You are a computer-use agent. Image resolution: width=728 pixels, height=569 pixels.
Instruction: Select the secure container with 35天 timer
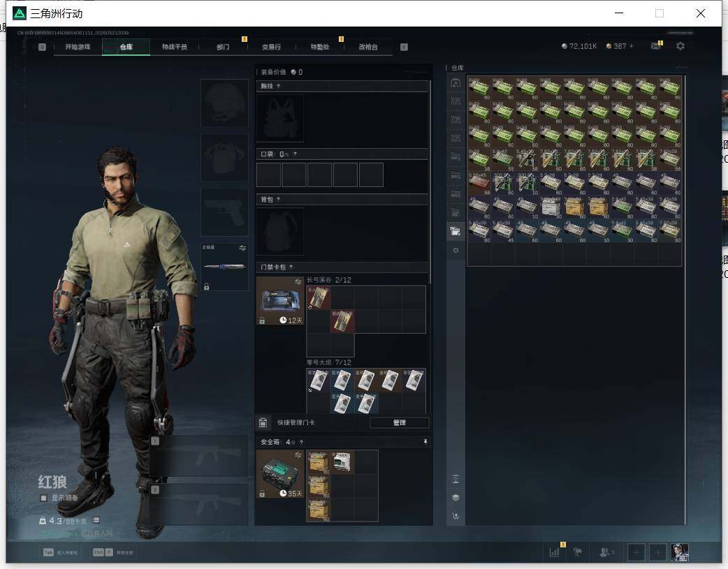[280, 474]
